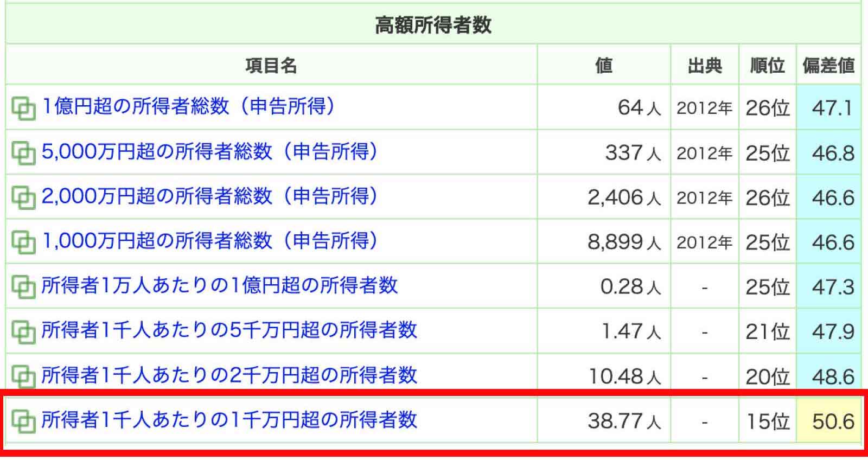Open link 所得者1千人あたりの5千万円超の所得者数
Screen dimensions: 868x460
click(x=229, y=330)
